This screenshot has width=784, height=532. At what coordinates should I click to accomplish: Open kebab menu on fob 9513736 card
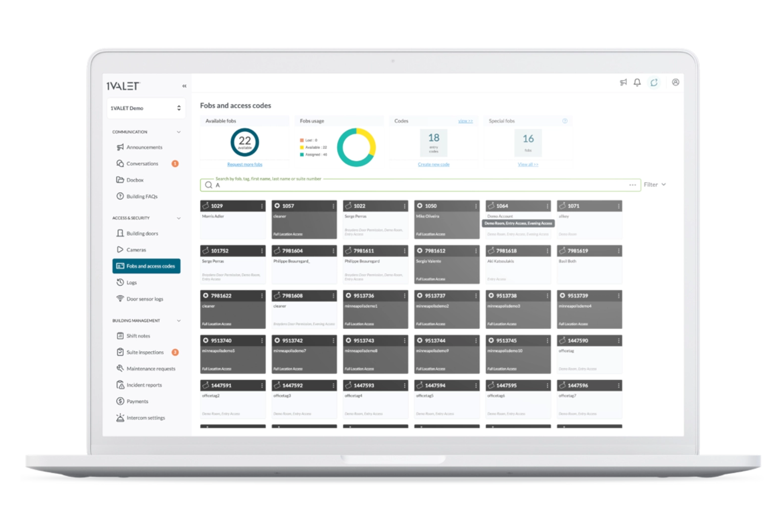tap(404, 296)
